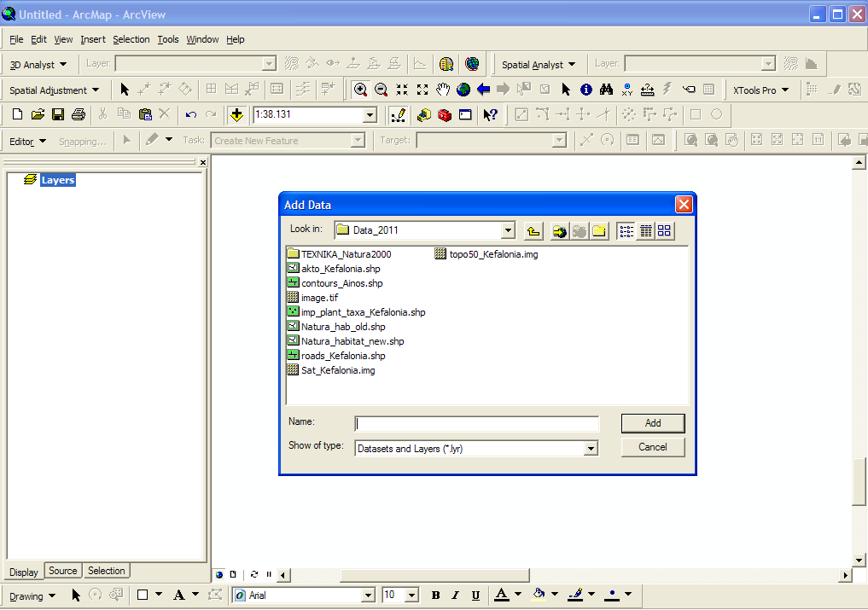Image resolution: width=868 pixels, height=610 pixels.
Task: Open the Editor Toolbar icon
Action: tap(398, 115)
